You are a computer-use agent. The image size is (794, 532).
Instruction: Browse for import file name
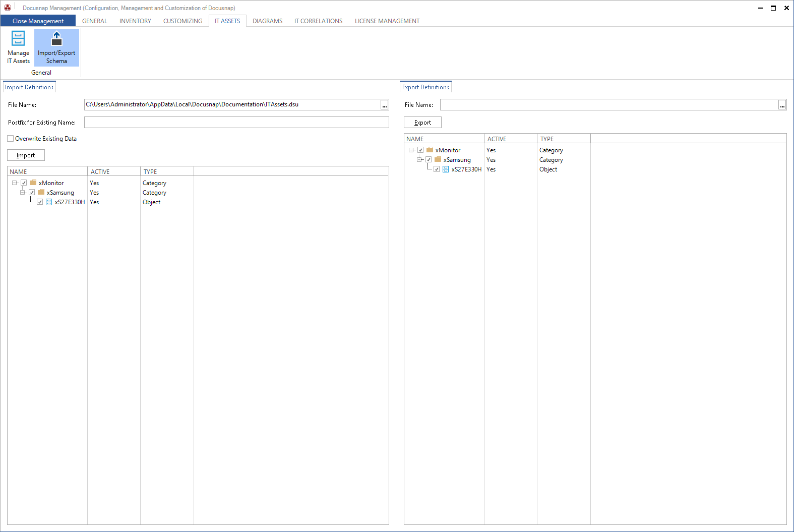[x=385, y=105]
